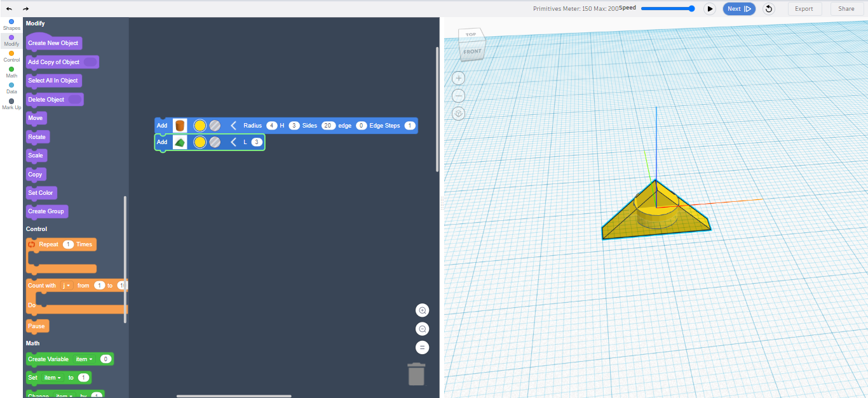Select the Move block
This screenshot has width=868, height=398.
click(36, 118)
